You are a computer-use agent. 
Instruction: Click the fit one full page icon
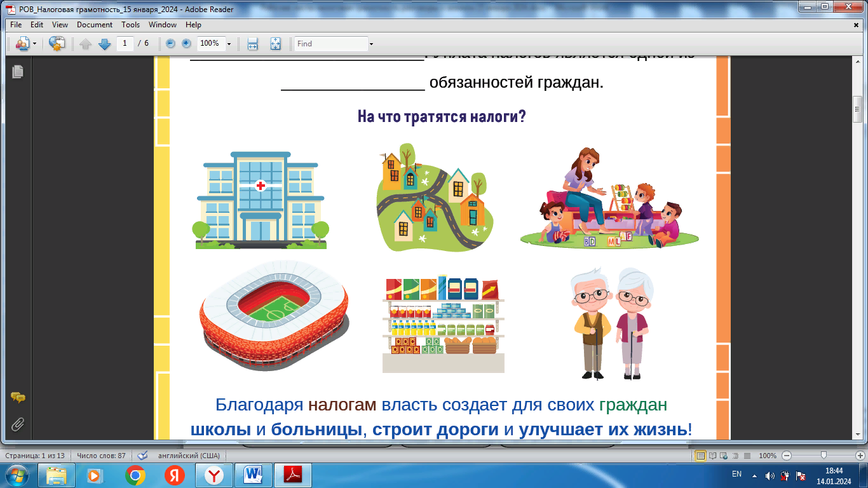coord(275,44)
